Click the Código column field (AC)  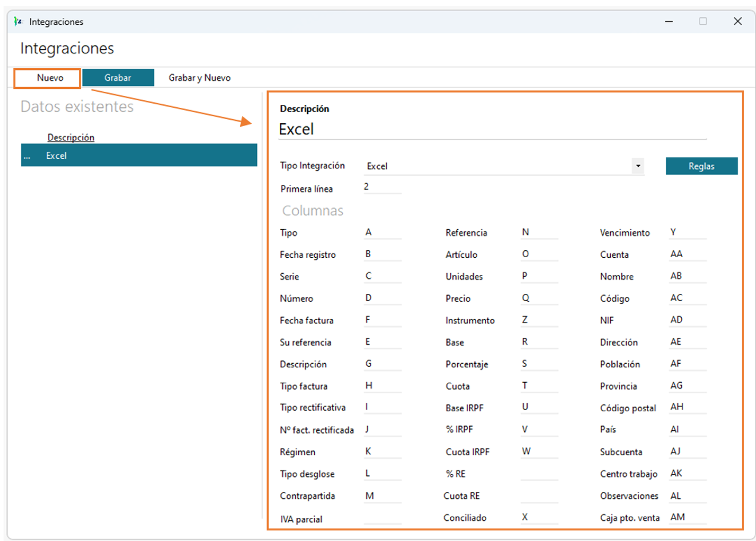pyautogui.click(x=687, y=298)
